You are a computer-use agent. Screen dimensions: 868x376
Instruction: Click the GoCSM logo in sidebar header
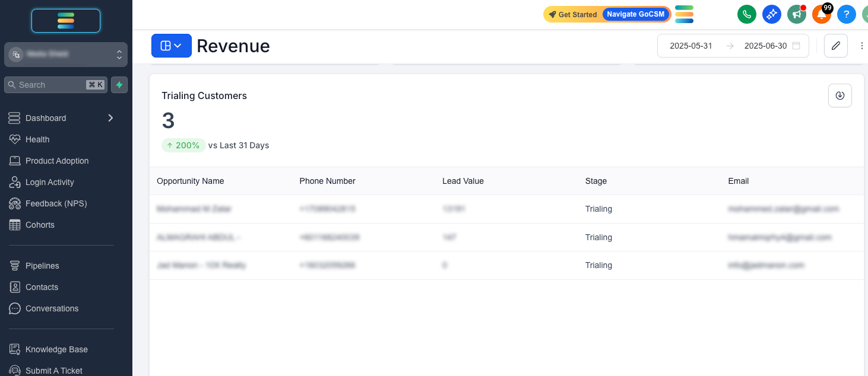click(x=66, y=21)
